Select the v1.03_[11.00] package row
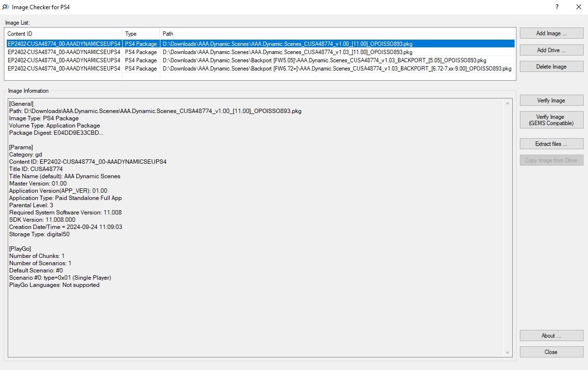This screenshot has height=370, width=588. [x=260, y=52]
